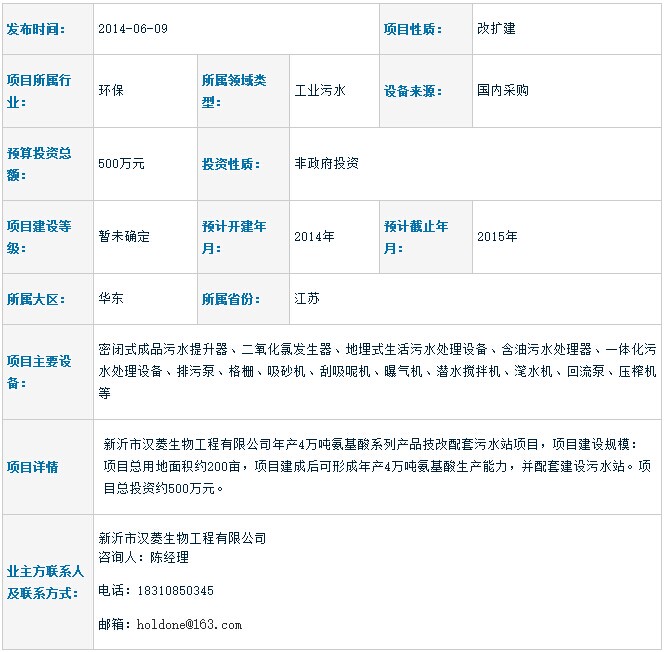Click the 预计截止年月 label
667x652 pixels.
coord(416,237)
